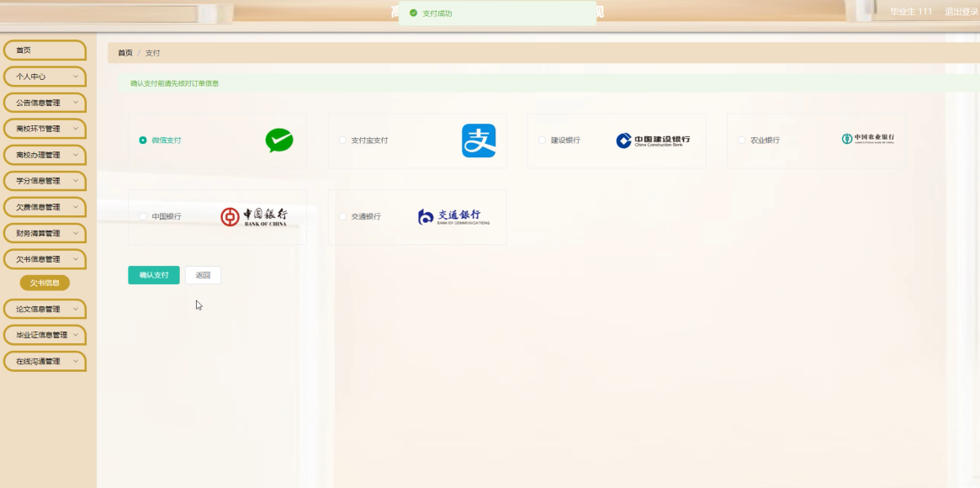The image size is (980, 488).
Task: Click the 确认支付 button
Action: [x=154, y=275]
